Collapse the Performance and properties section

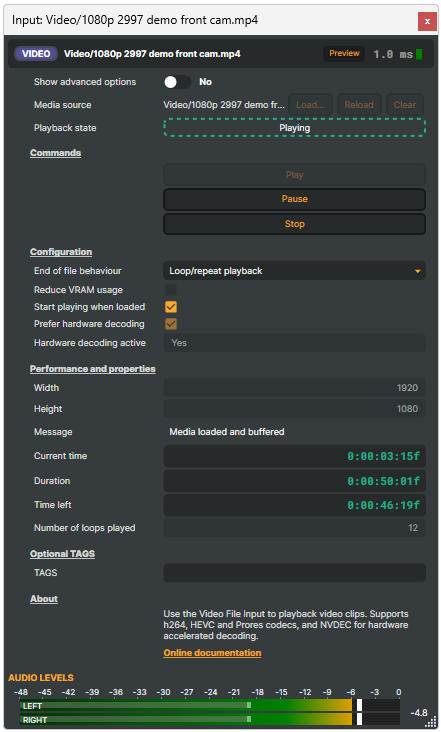point(93,369)
